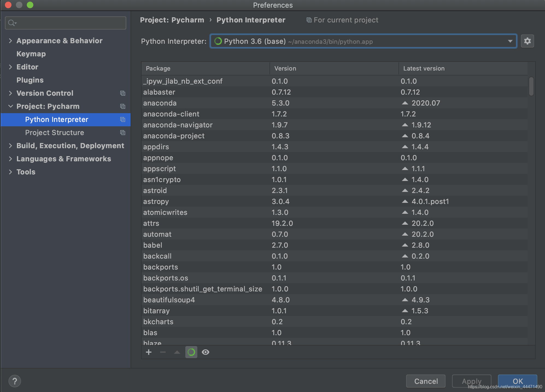Click the copy path icon next to Project: Pycharm

[x=122, y=106]
